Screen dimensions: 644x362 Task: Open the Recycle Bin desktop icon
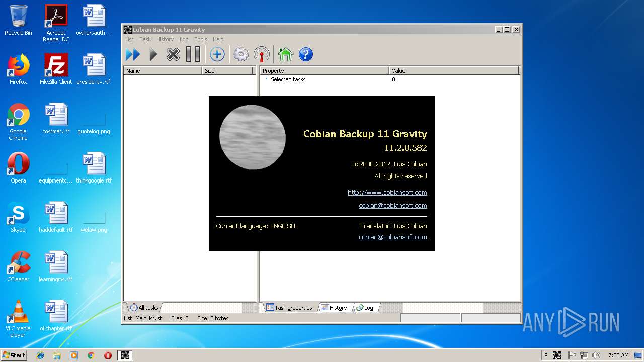tap(18, 21)
